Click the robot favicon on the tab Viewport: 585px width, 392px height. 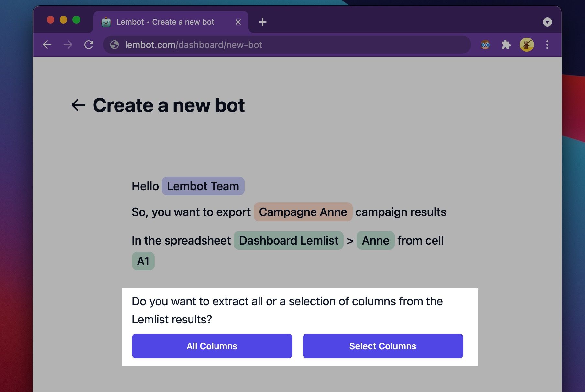click(106, 22)
